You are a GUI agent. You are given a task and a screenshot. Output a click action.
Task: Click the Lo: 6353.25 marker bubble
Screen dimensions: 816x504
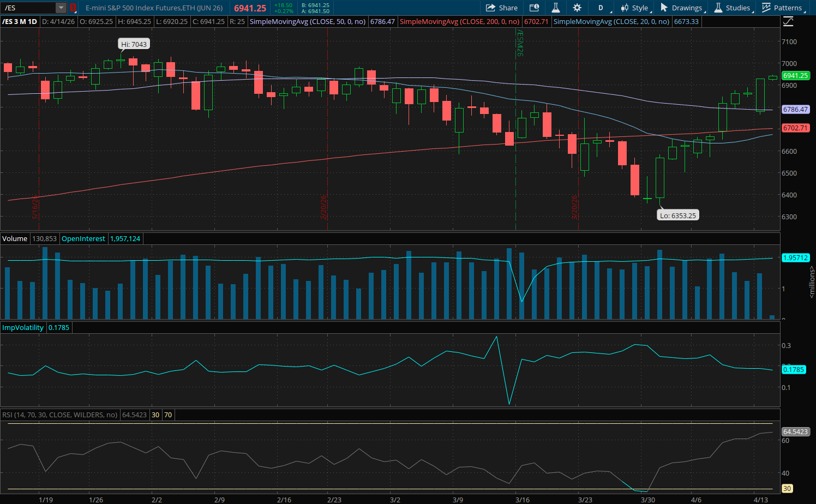(x=678, y=215)
